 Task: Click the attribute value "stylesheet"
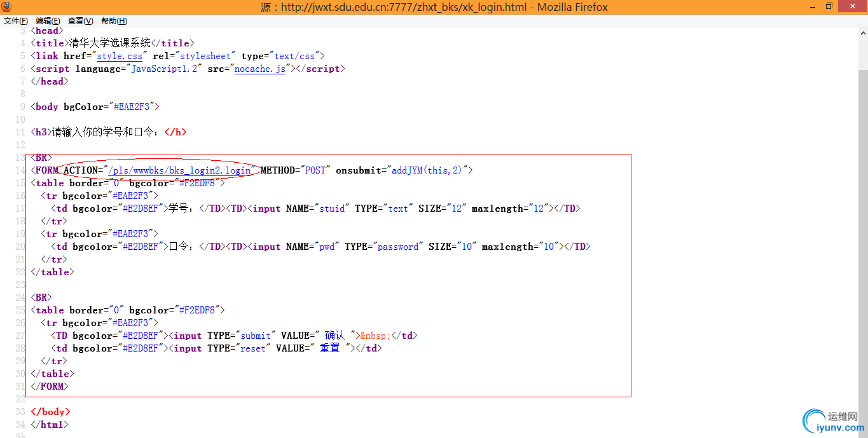click(206, 56)
